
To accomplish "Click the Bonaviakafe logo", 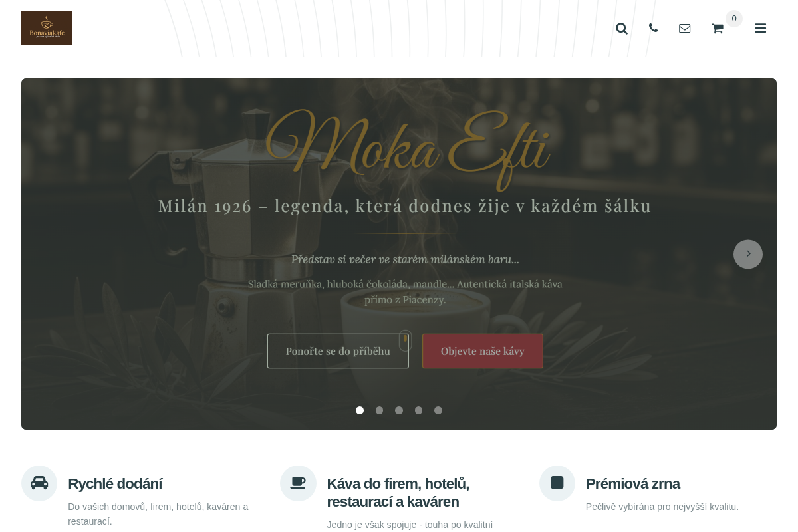I will (x=47, y=28).
